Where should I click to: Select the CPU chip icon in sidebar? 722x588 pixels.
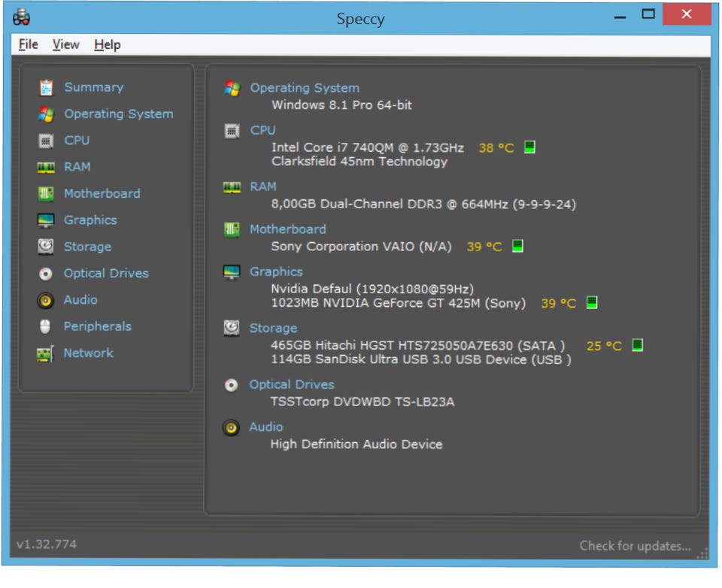pos(46,141)
